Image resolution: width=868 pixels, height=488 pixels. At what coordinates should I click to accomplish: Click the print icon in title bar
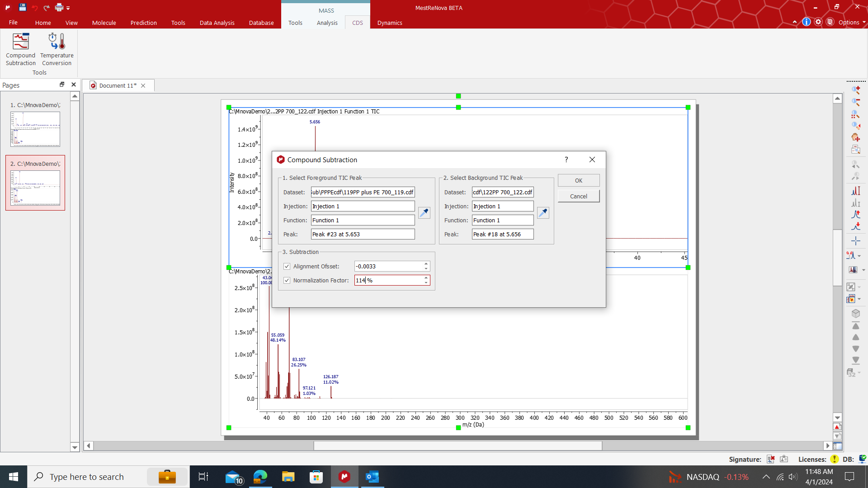(x=59, y=7)
